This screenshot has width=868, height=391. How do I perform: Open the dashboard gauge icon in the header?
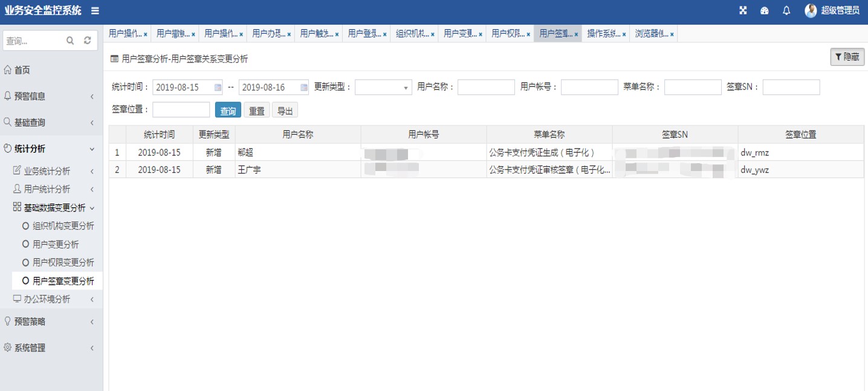click(765, 11)
